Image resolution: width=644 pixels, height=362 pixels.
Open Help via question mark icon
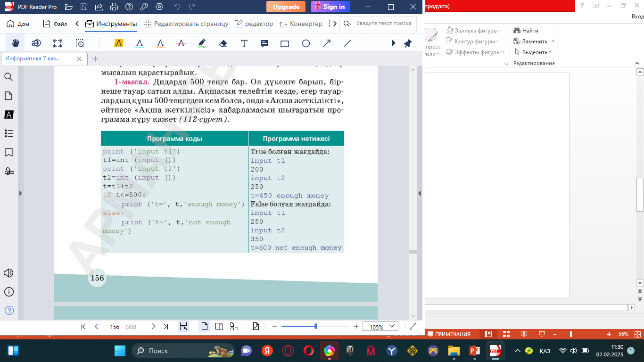(x=129, y=7)
